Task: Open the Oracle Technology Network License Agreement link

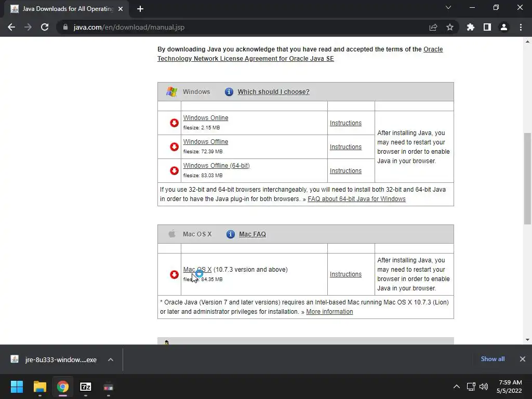Action: click(300, 54)
